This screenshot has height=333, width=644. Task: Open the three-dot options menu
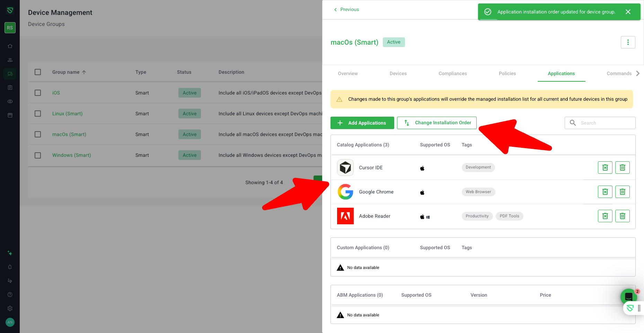pyautogui.click(x=628, y=42)
